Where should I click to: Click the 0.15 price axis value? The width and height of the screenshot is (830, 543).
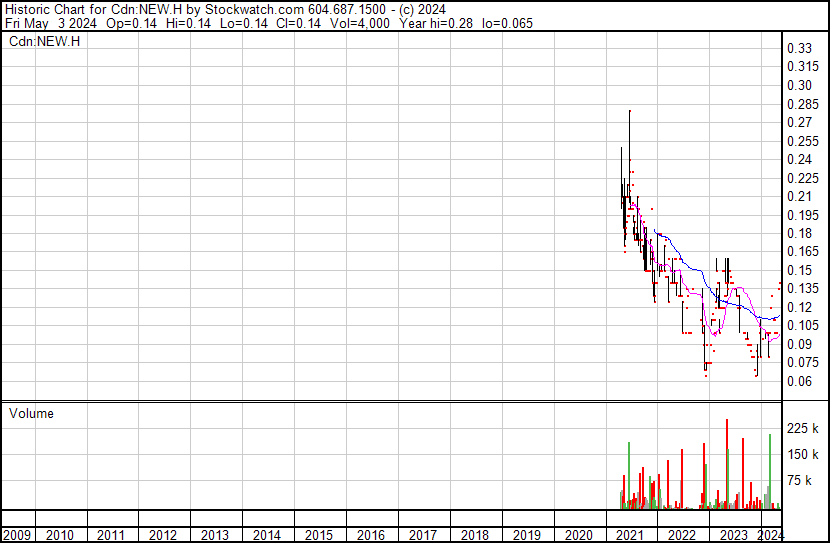coord(799,270)
